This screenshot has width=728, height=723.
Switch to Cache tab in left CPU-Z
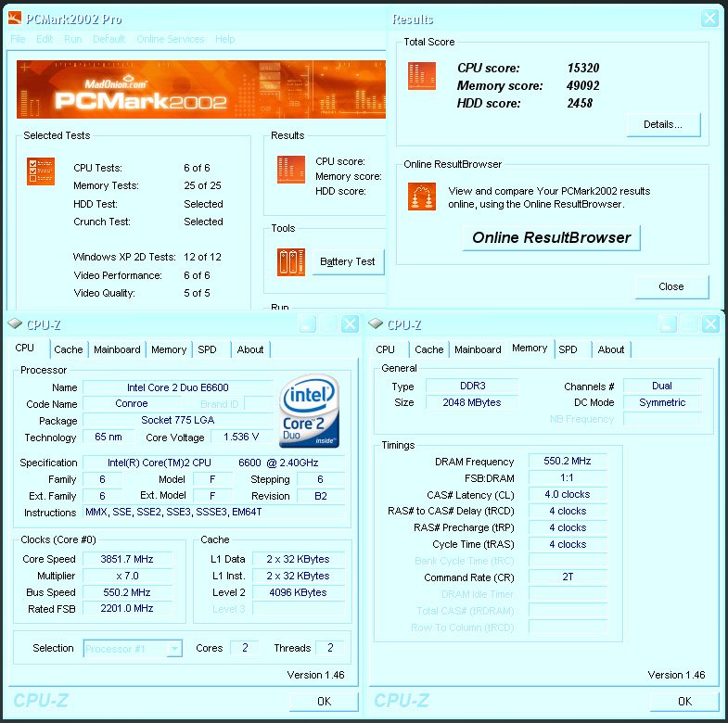69,349
